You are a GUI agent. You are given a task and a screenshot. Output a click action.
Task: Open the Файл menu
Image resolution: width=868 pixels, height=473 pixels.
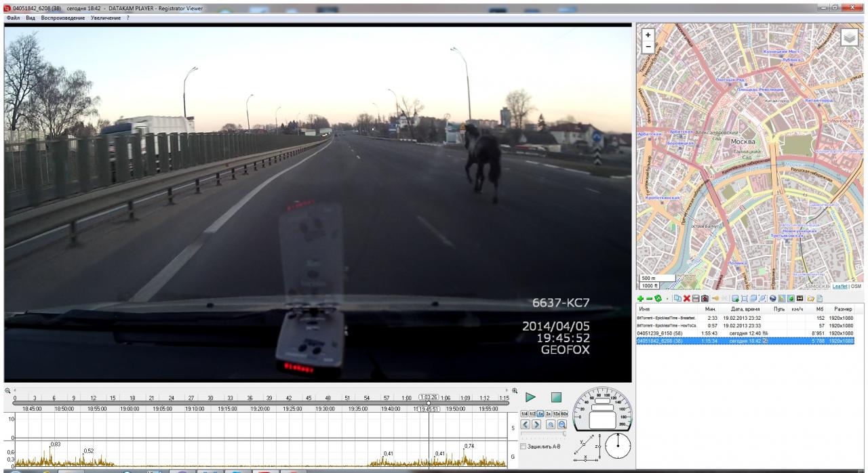13,18
